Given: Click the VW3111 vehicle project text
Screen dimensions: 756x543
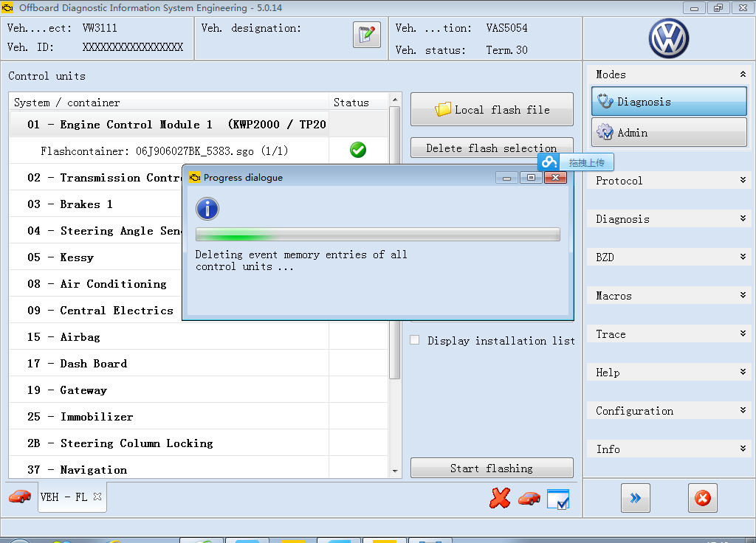Looking at the screenshot, I should tap(100, 28).
